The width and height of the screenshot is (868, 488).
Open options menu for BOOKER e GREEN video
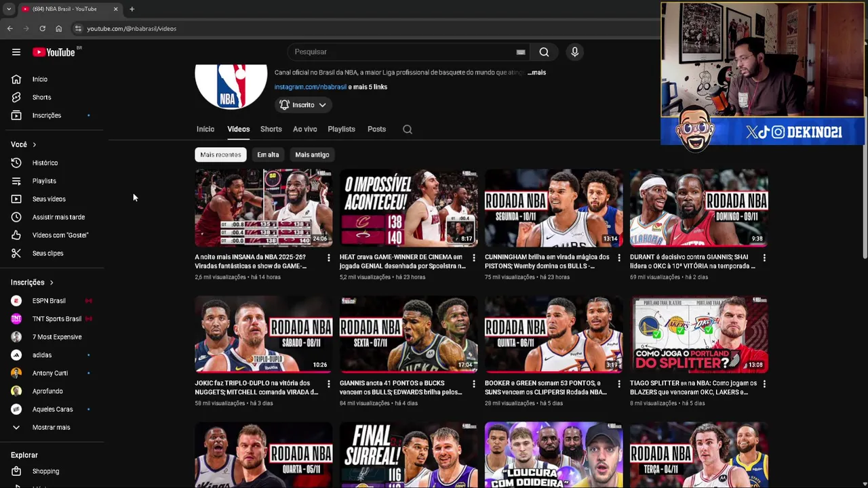tap(619, 384)
